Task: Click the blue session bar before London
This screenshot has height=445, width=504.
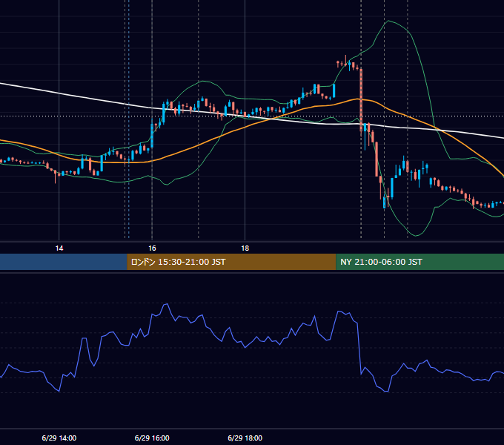Action: 64,262
